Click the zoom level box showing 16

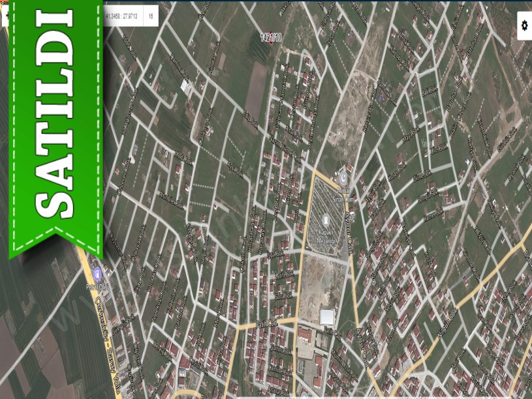click(x=151, y=16)
